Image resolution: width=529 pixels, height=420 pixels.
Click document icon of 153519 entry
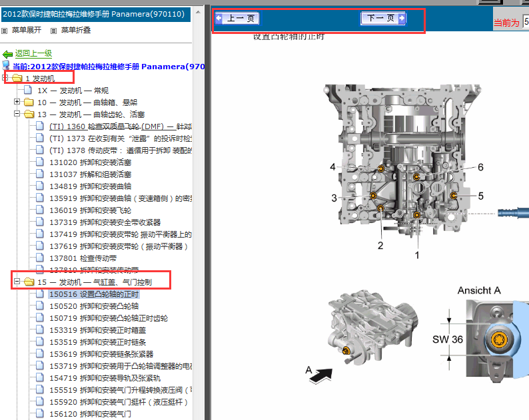pos(39,341)
